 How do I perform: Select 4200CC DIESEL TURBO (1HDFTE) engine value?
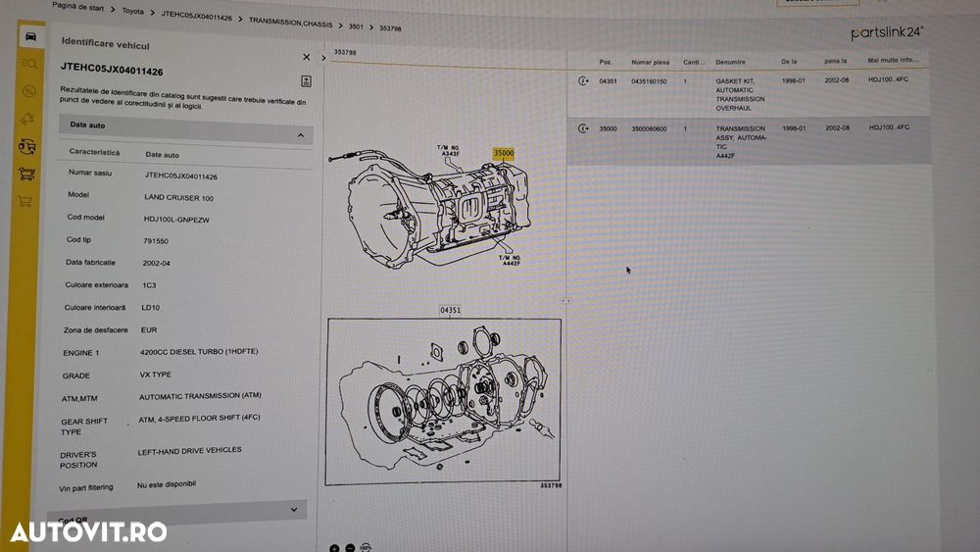199,351
